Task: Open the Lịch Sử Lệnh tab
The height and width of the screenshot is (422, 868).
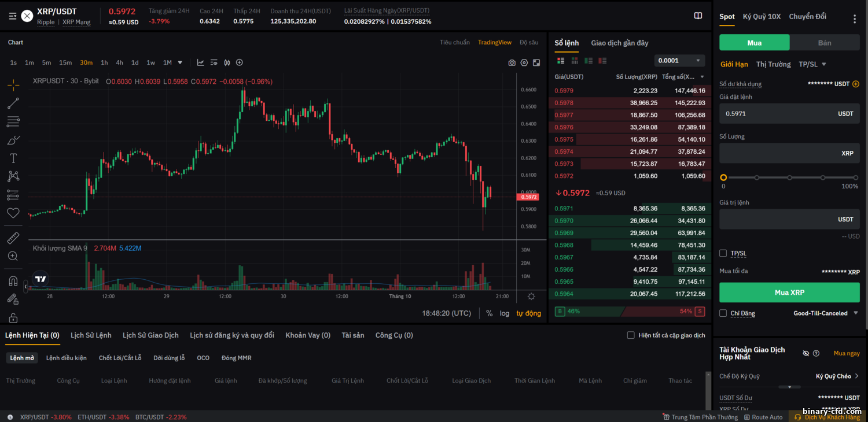Action: [91, 335]
